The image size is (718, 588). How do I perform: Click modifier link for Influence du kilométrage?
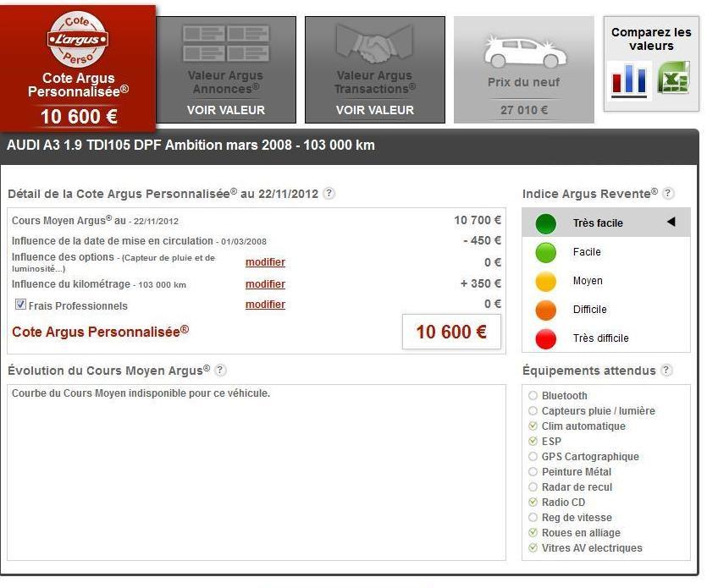[x=265, y=284]
